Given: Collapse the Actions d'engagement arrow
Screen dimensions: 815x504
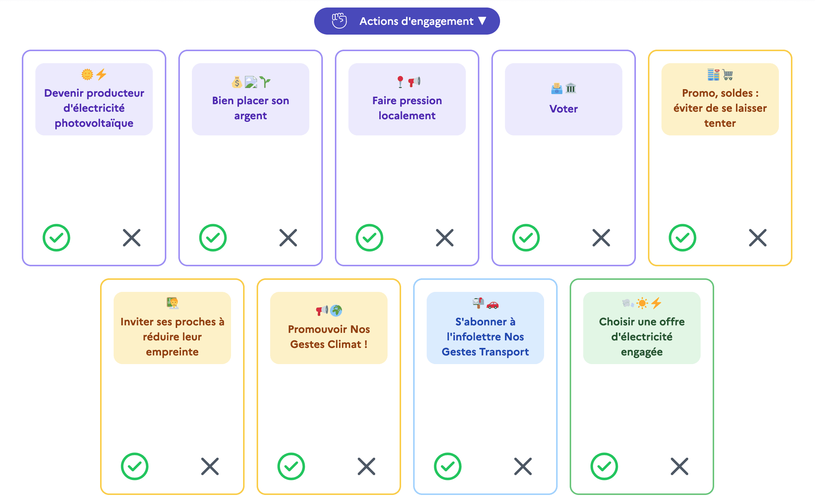Looking at the screenshot, I should pyautogui.click(x=482, y=21).
